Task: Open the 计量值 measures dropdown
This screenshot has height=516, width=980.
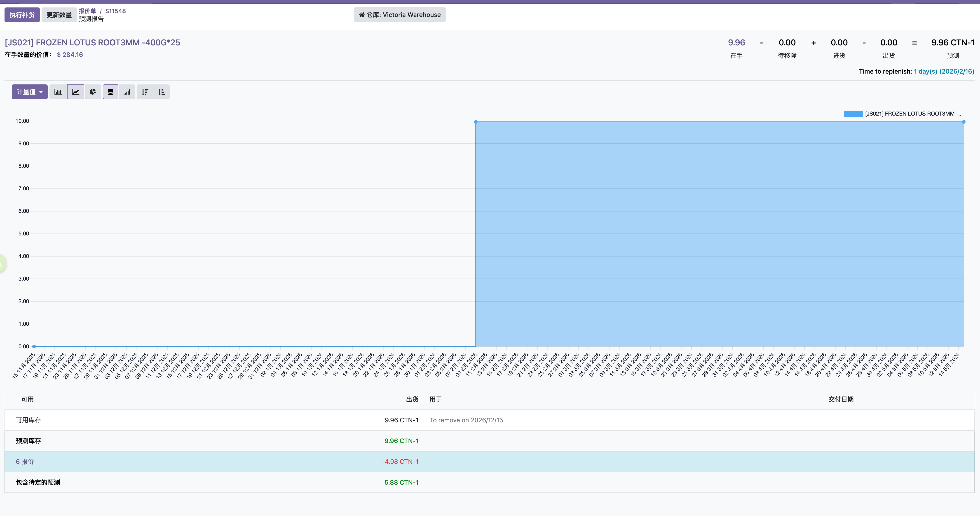Action: pos(30,92)
